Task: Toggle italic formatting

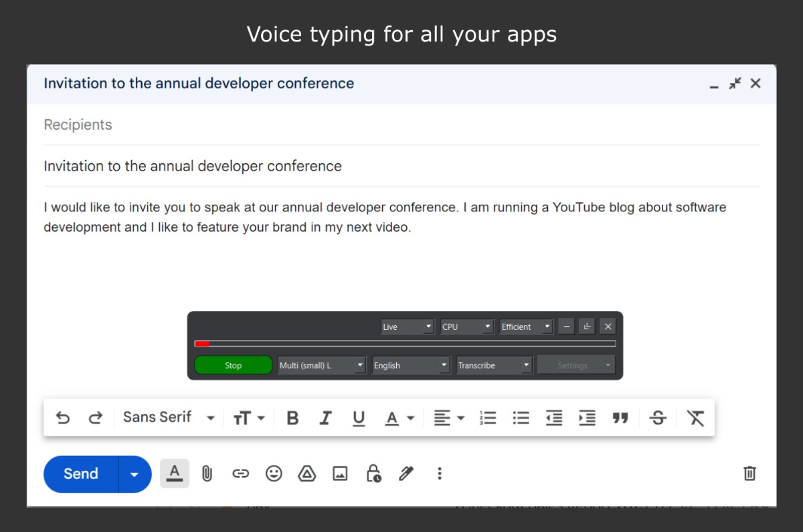Action: pyautogui.click(x=325, y=418)
